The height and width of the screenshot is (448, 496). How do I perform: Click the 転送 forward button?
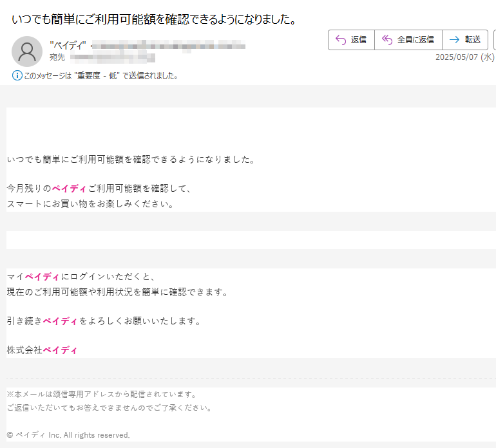coord(464,40)
